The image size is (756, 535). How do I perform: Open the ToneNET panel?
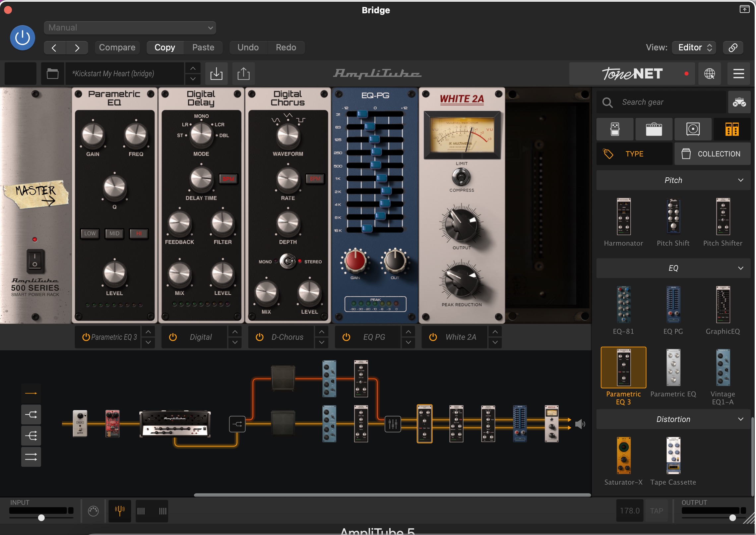tap(632, 74)
